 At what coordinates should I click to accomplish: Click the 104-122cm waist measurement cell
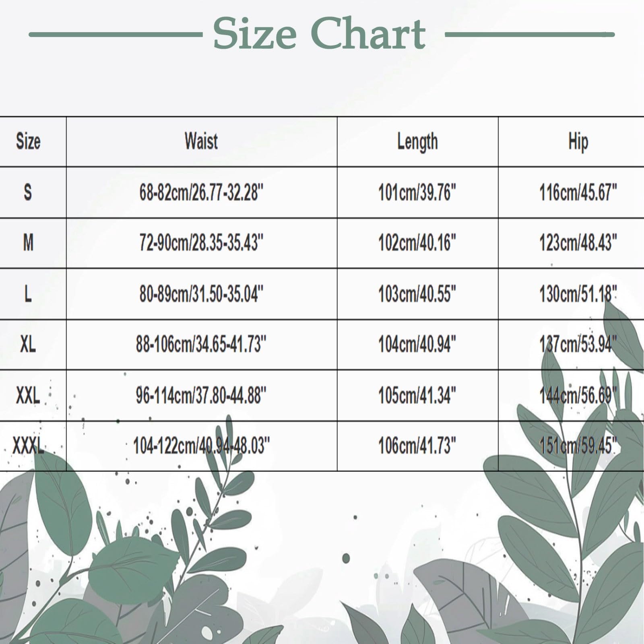point(201,446)
